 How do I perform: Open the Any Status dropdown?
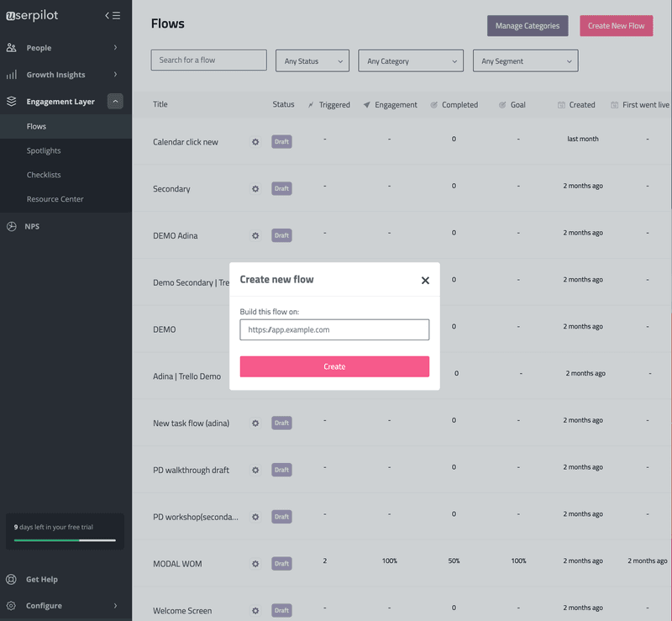pyautogui.click(x=312, y=60)
